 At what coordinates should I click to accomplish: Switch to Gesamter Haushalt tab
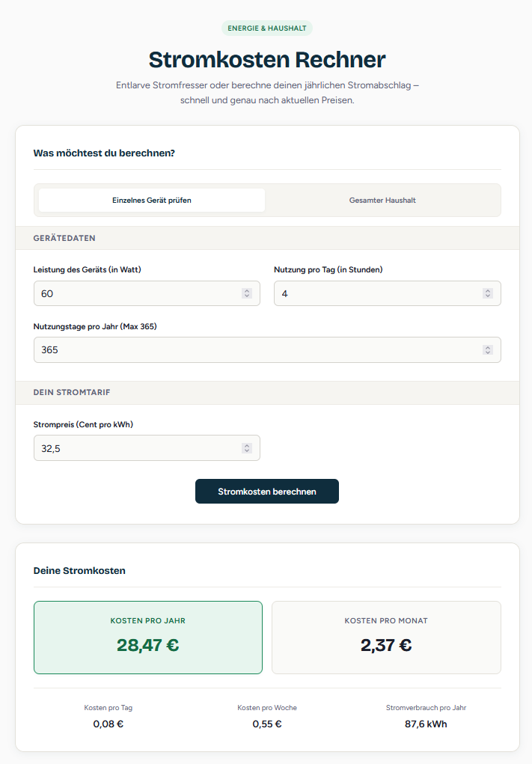[382, 201]
